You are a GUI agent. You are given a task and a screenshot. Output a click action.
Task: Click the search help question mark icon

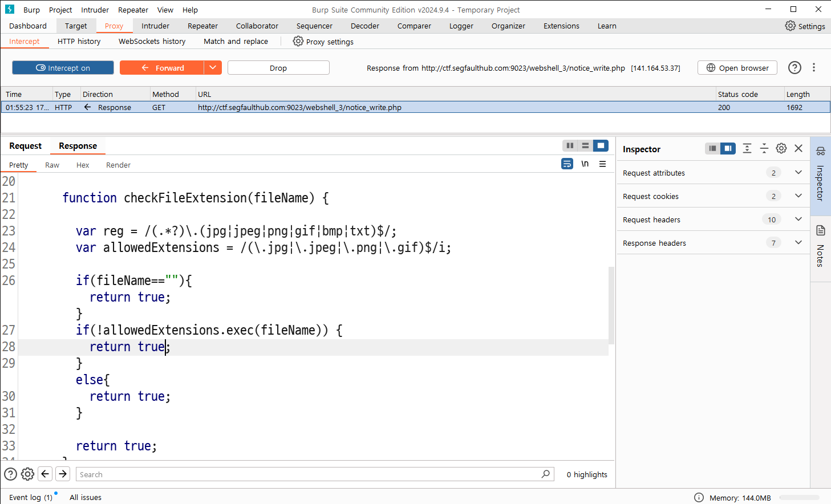point(10,474)
